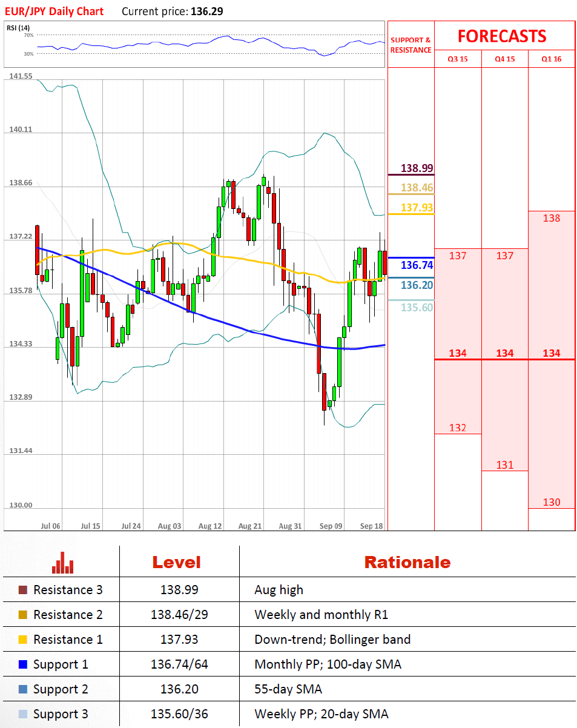577x728 pixels.
Task: Select the Support 2 steel-blue swatch
Action: (x=23, y=689)
